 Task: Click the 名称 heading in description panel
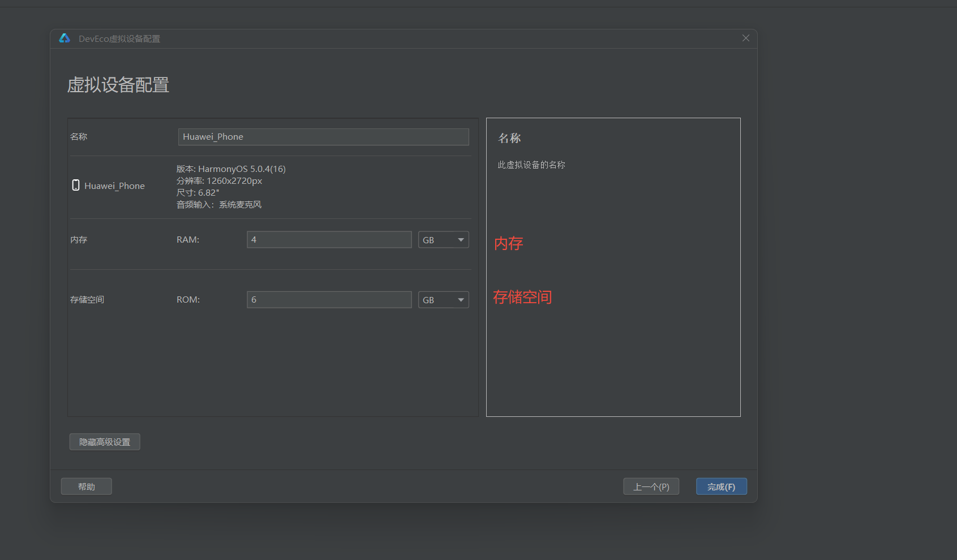click(x=509, y=138)
